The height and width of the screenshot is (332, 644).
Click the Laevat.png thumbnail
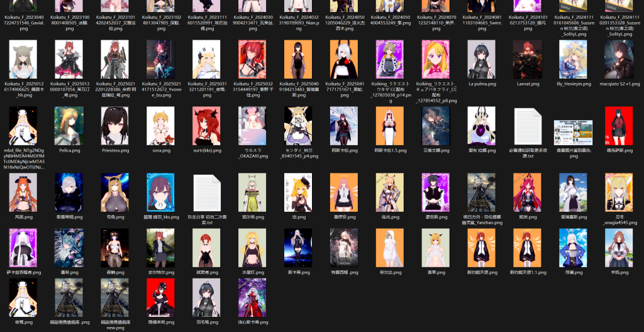pos(528,59)
